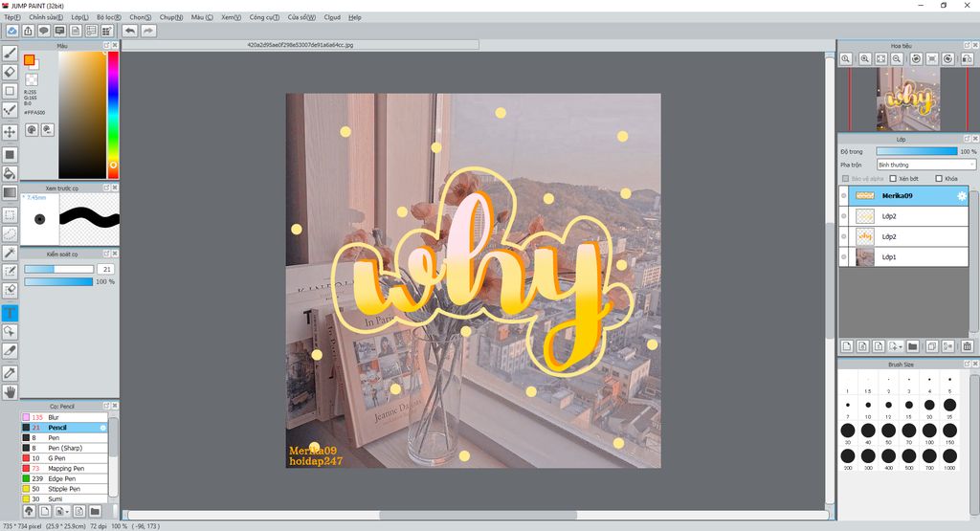Open add layer type dropdown in Layer panel

tap(896, 346)
